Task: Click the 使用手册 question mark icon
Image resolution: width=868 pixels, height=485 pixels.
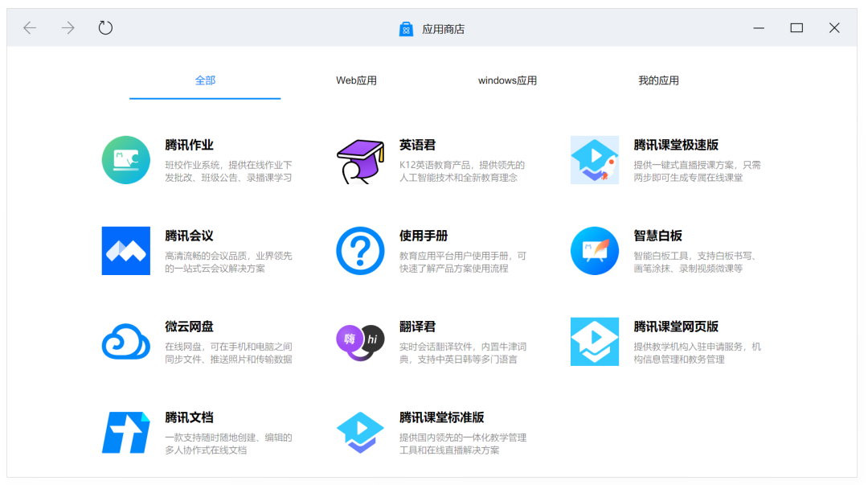Action: [359, 251]
